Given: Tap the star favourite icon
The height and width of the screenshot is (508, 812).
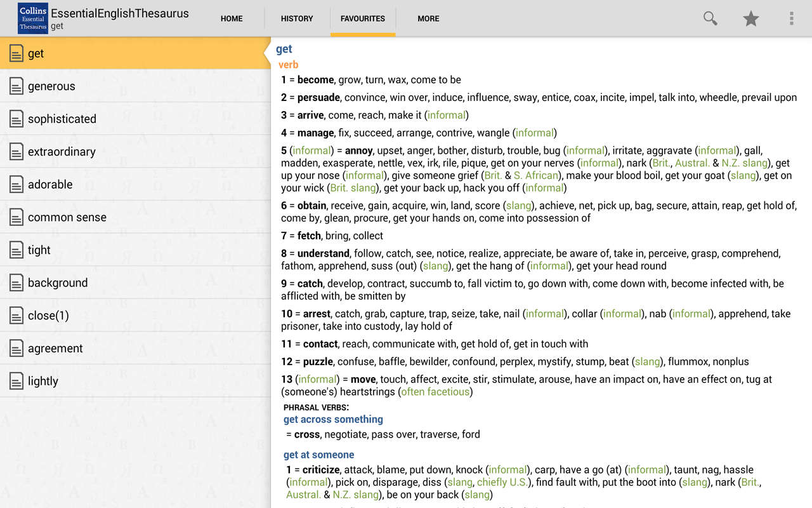Looking at the screenshot, I should point(751,18).
